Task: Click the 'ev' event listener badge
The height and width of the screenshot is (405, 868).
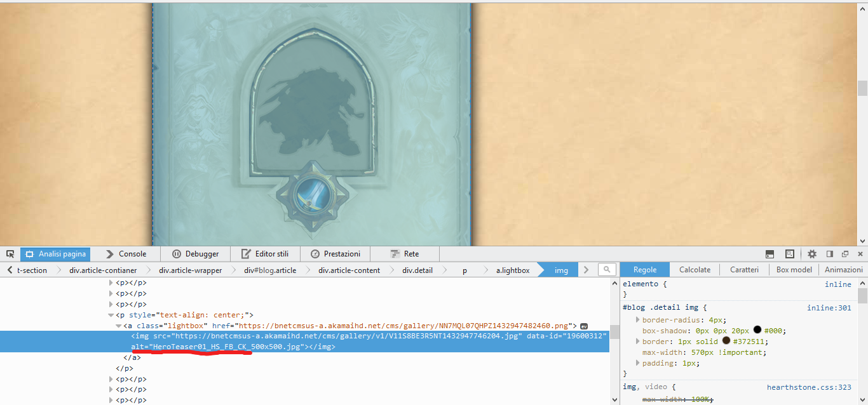Action: pyautogui.click(x=584, y=326)
